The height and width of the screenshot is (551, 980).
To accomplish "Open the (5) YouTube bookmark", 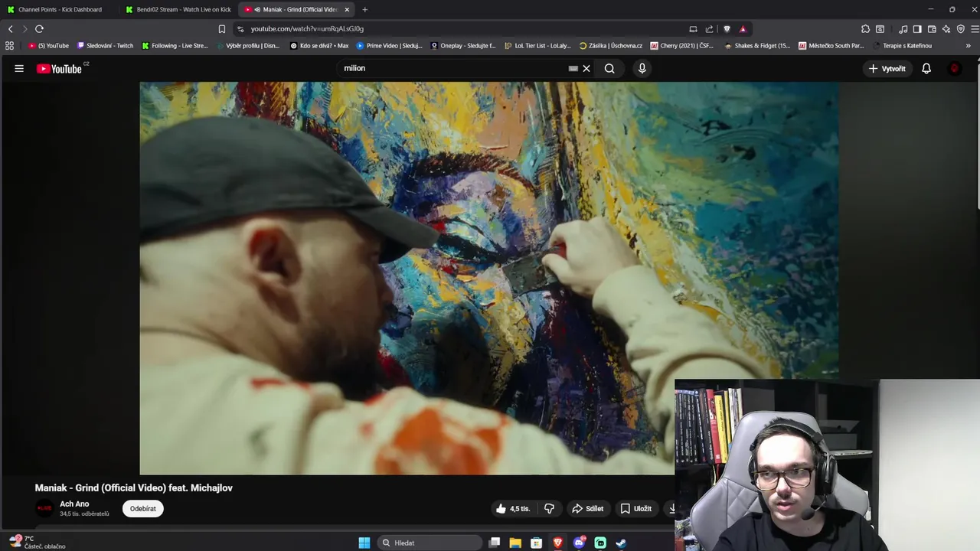I will tap(48, 46).
